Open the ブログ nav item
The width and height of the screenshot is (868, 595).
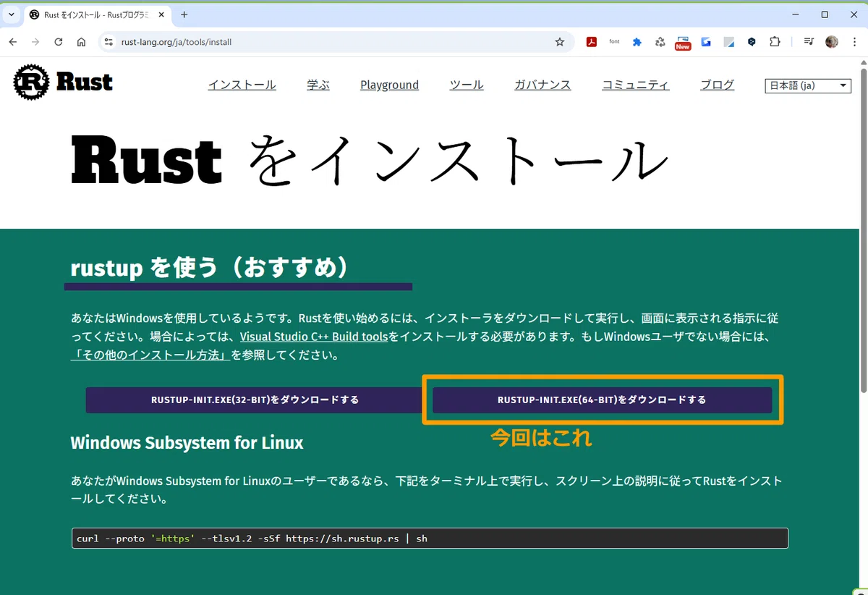pos(718,85)
